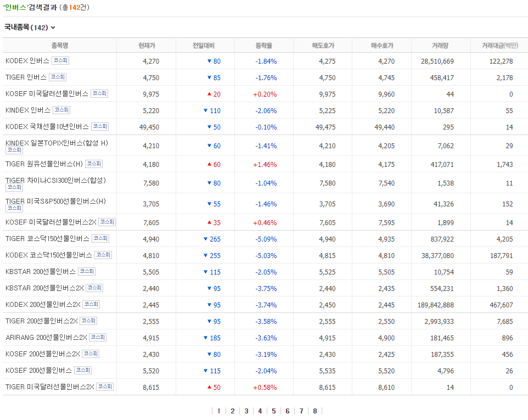Click the 등락율 column header
Viewport: 528px width, 420px height.
[x=263, y=46]
